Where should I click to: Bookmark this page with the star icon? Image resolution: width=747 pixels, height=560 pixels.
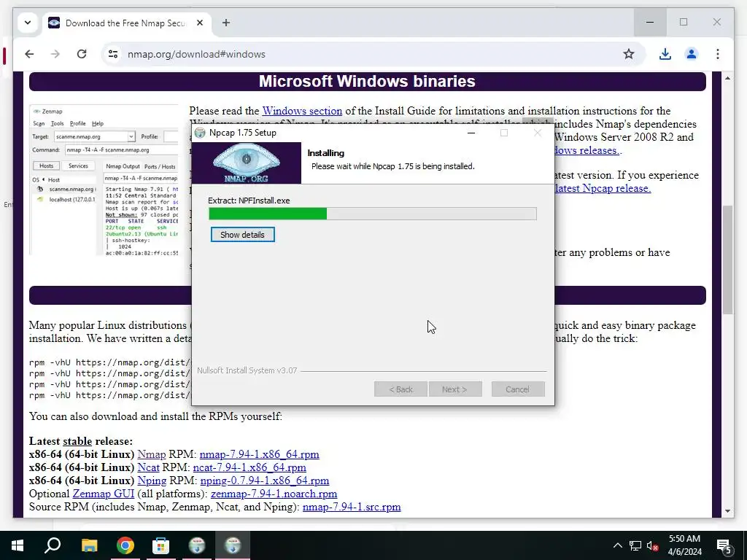629,54
